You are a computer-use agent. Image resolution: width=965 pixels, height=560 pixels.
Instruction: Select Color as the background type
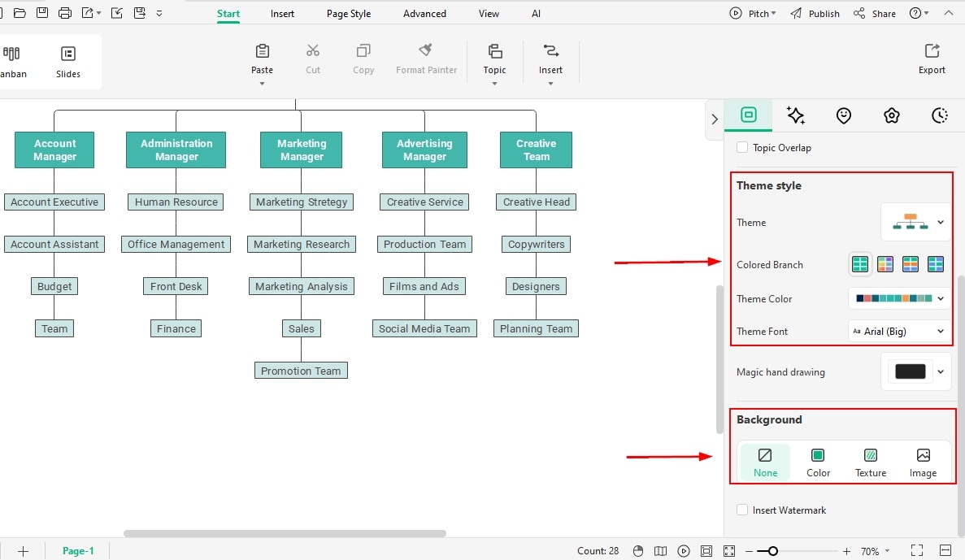coord(818,460)
